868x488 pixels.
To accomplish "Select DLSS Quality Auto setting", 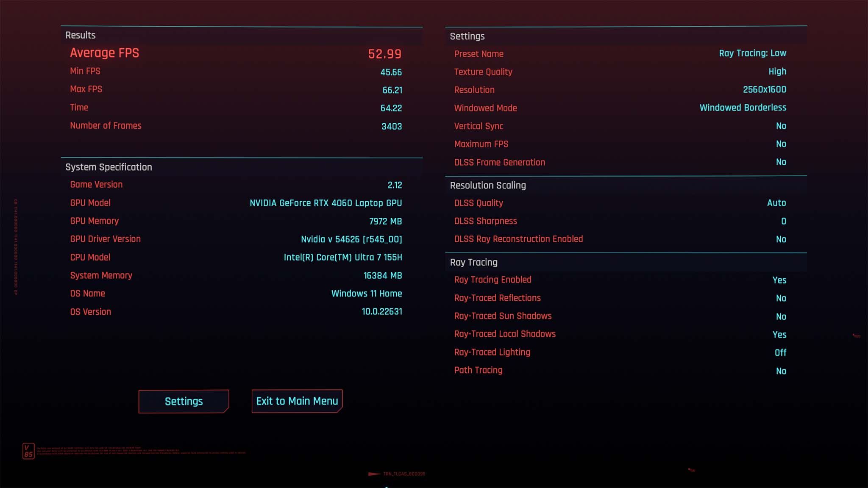I will click(x=776, y=202).
